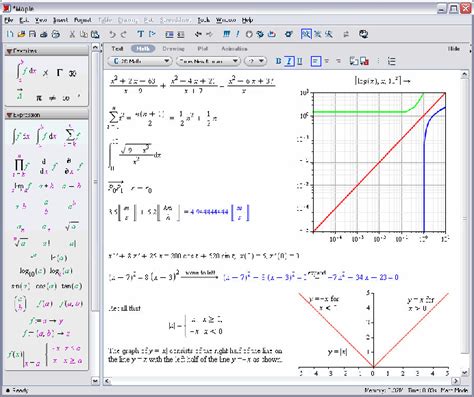474x397 pixels.
Task: Select the square root template in palette
Action: [72, 227]
